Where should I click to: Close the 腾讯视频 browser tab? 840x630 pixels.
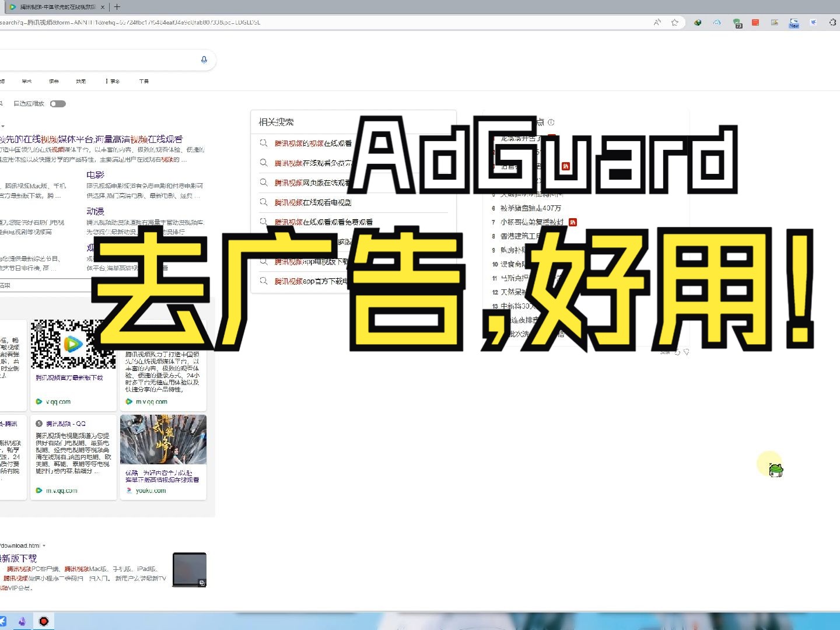point(103,7)
